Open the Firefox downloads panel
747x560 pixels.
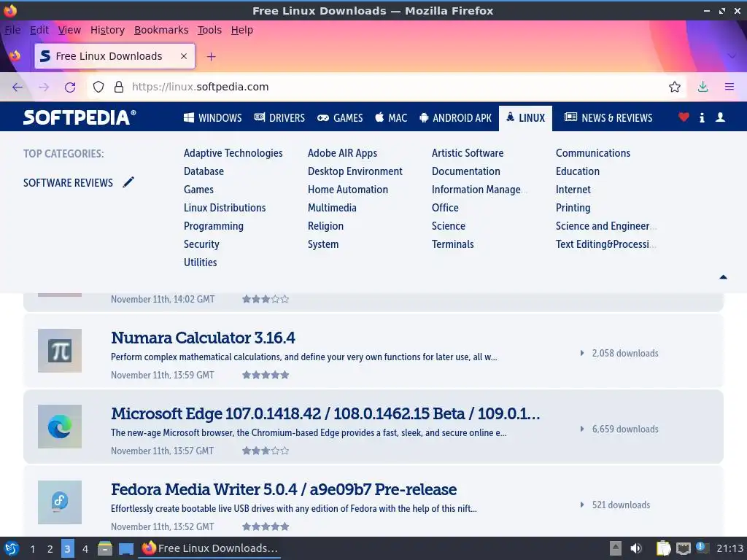pos(703,87)
